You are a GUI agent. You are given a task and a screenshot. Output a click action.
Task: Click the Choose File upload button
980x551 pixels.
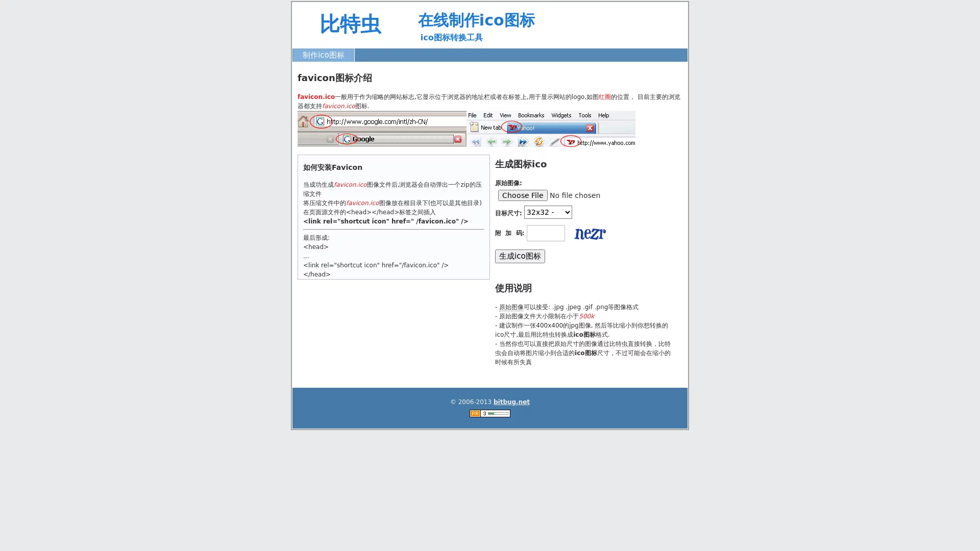click(522, 195)
